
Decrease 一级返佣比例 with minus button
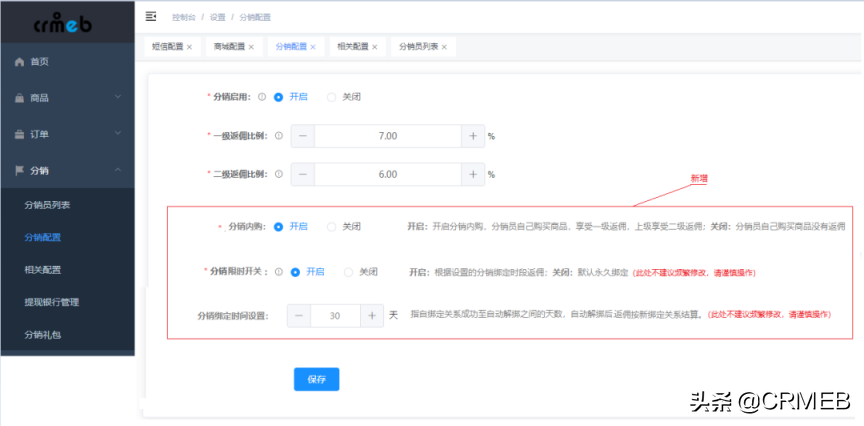coord(303,136)
